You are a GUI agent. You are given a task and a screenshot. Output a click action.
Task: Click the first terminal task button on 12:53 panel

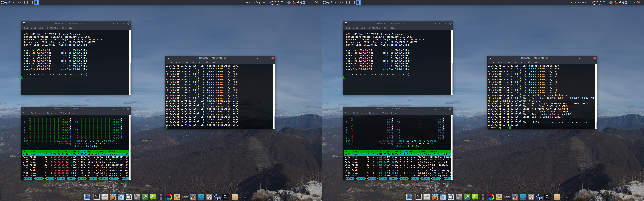348,3
